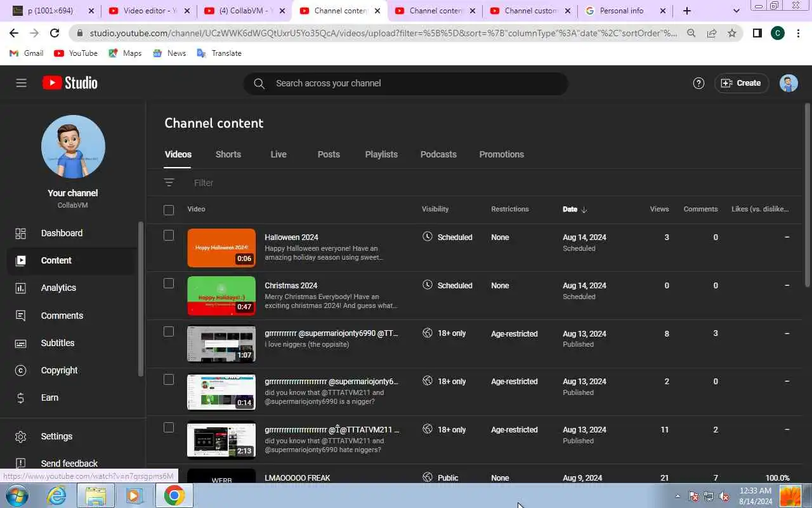Switch to the Shorts tab

click(x=228, y=154)
